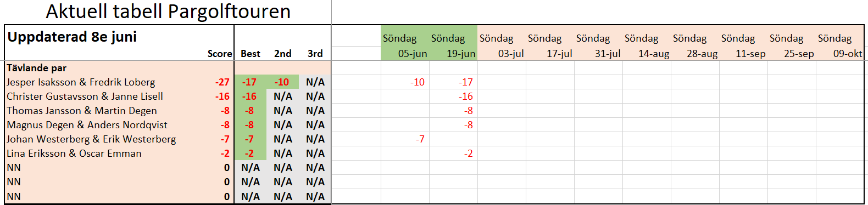This screenshot has width=868, height=205.
Task: Select the total score -27 cell
Action: coord(222,82)
